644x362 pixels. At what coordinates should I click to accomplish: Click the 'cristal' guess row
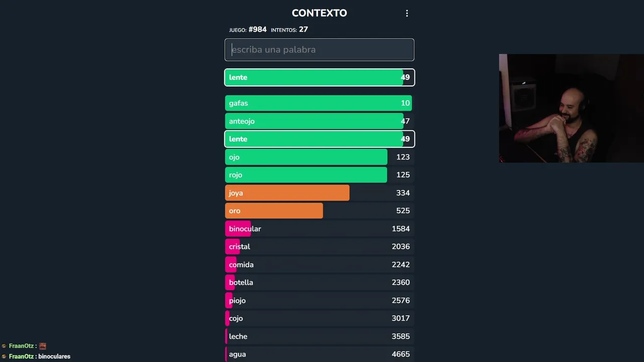[319, 246]
